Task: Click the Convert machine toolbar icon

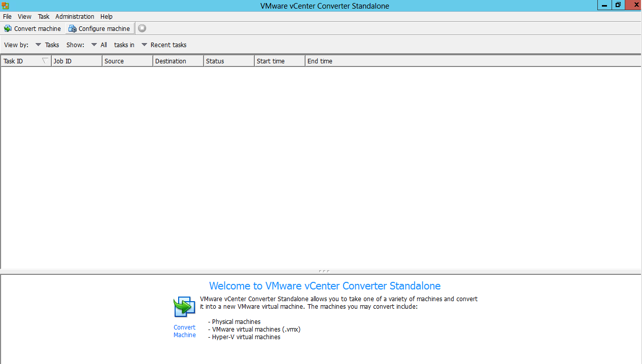Action: pyautogui.click(x=8, y=29)
